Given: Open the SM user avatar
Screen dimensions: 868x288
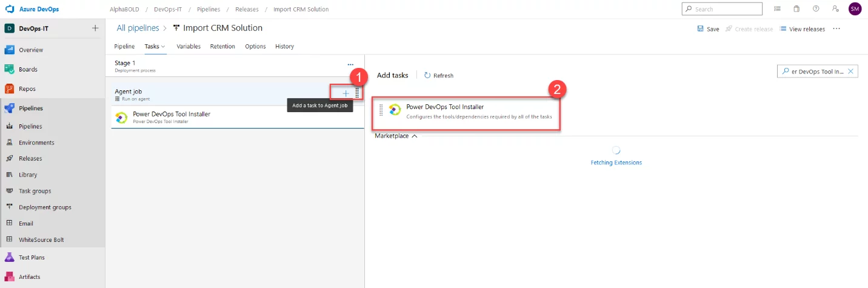Looking at the screenshot, I should point(855,9).
